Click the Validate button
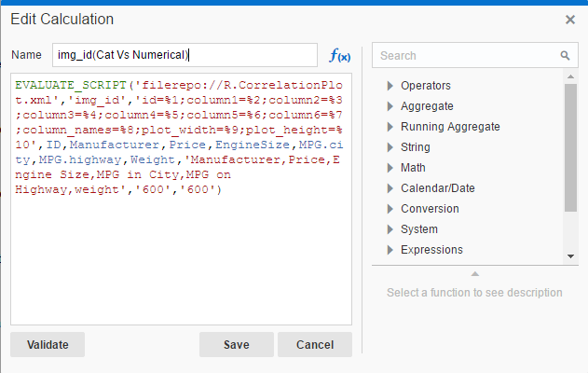 (48, 344)
